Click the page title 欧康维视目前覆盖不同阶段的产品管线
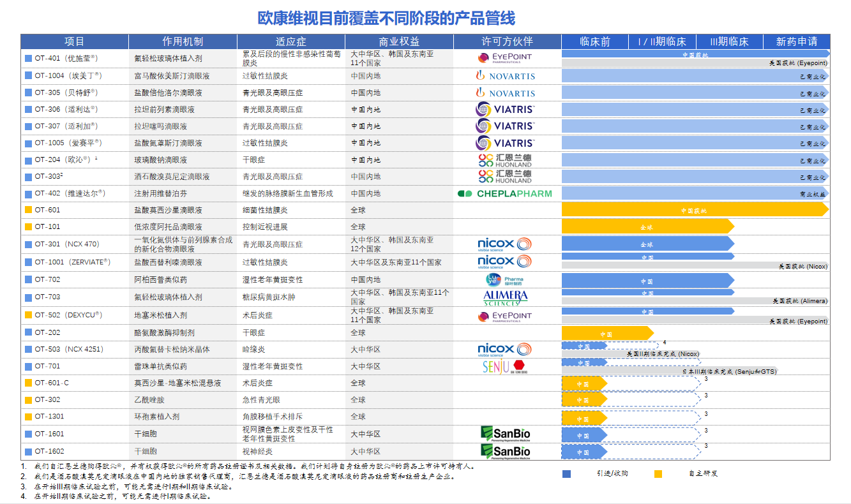This screenshot has height=504, width=851. [x=386, y=18]
